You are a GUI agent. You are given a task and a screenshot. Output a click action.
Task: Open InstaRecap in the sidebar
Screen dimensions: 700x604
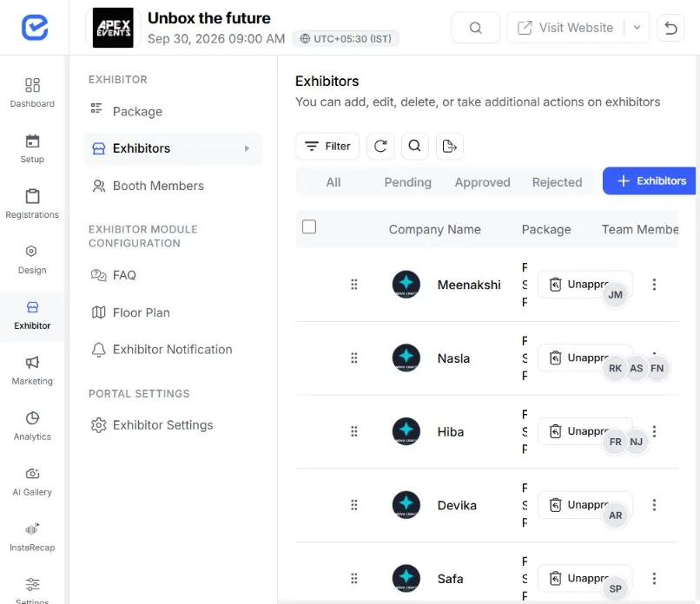click(x=32, y=536)
